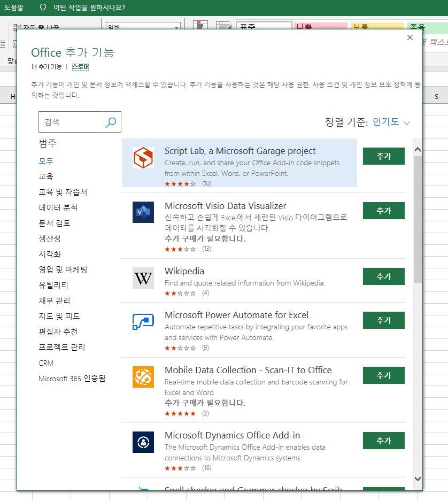Click the Script Lab add-in icon

143,158
